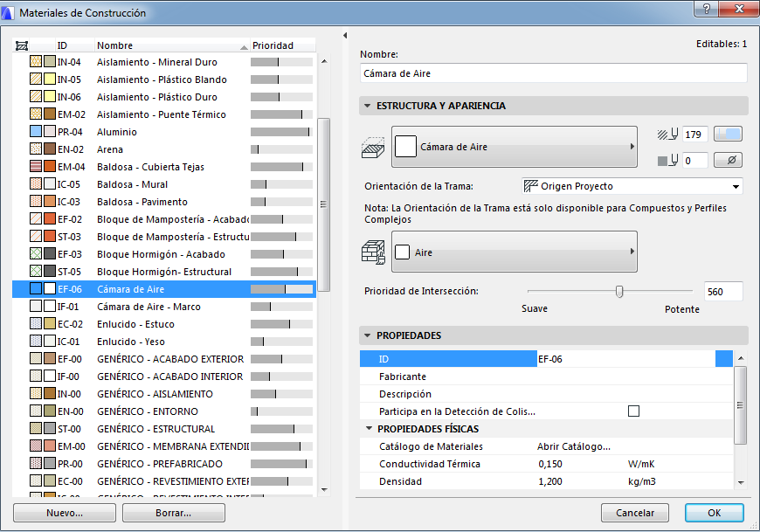The width and height of the screenshot is (760, 532).
Task: Click the Descripción property row
Action: point(546,394)
